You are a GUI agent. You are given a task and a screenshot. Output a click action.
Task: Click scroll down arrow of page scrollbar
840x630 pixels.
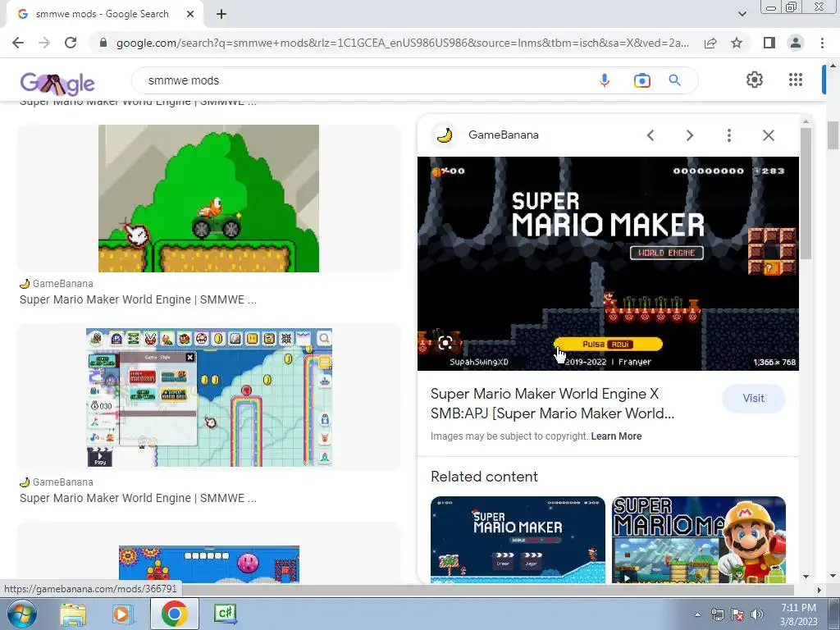click(833, 576)
